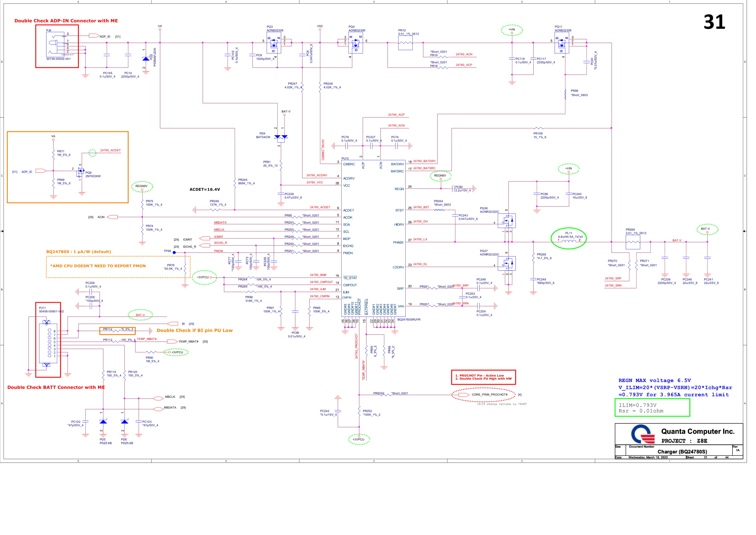Click the 'Quanta Computer Inc.' title text
756x535 pixels.
tap(698, 431)
